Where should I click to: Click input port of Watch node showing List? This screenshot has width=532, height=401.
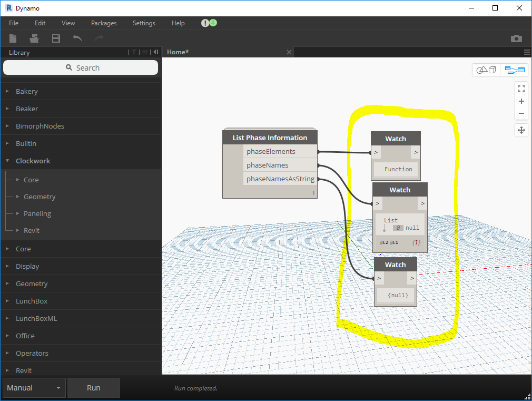pos(378,203)
